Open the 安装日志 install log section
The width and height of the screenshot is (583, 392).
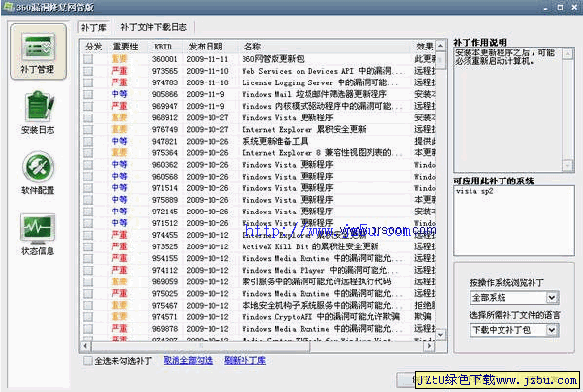click(x=38, y=113)
